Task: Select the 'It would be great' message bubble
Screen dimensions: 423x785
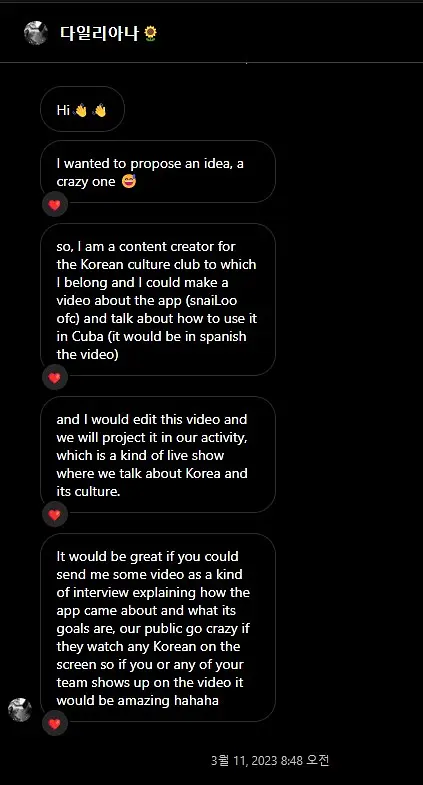Action: pyautogui.click(x=158, y=628)
